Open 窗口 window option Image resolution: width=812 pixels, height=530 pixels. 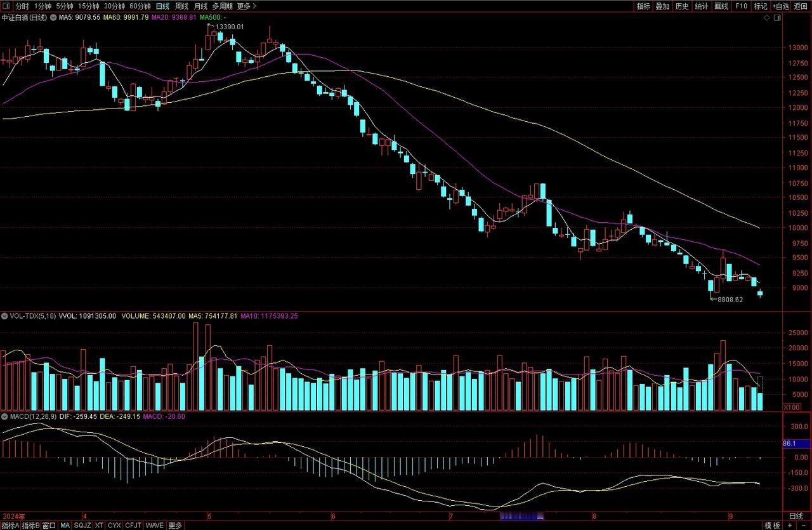pos(49,526)
